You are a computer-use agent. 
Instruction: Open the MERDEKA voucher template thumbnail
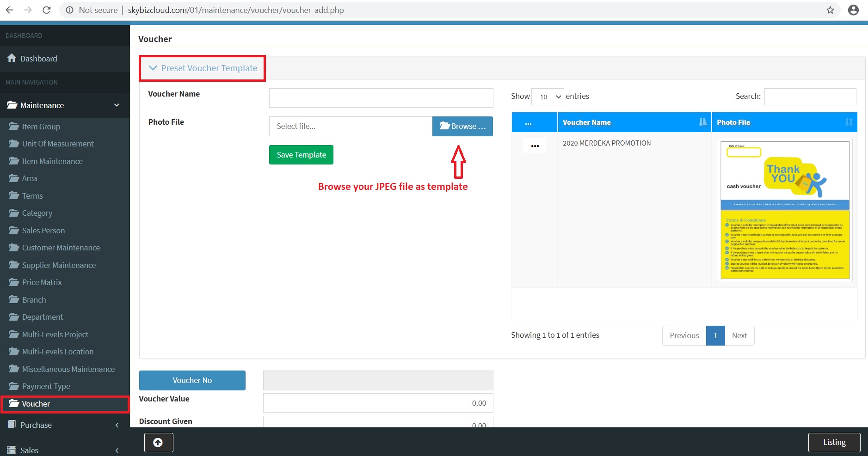click(784, 210)
